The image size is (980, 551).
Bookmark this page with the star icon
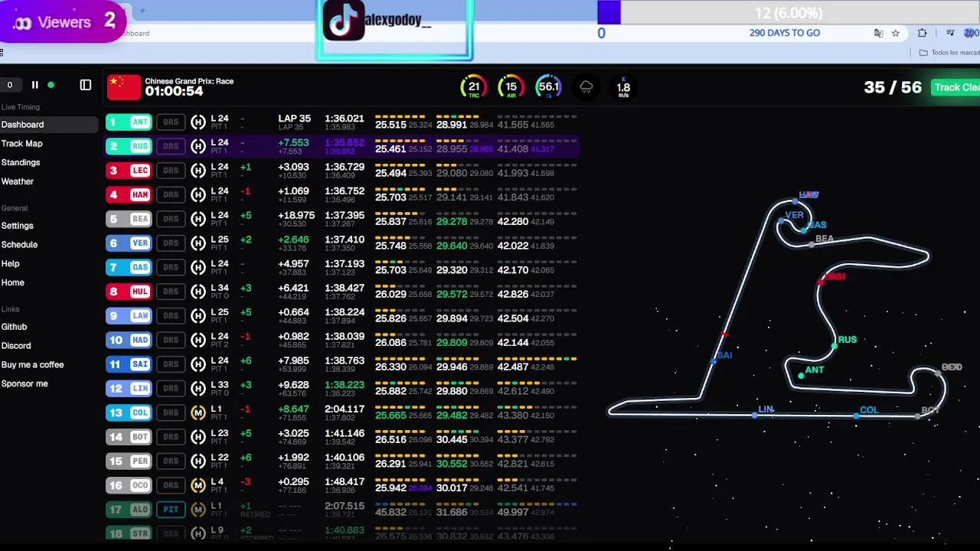click(896, 33)
